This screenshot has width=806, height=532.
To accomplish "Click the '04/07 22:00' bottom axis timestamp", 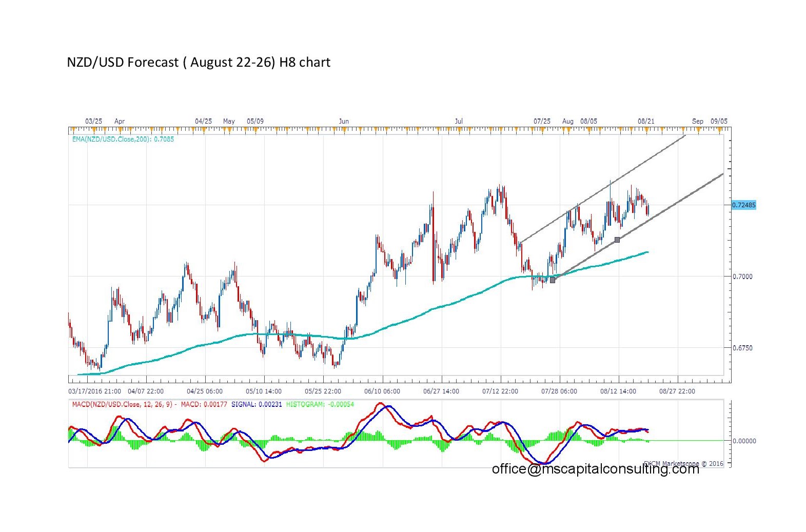I will [146, 391].
